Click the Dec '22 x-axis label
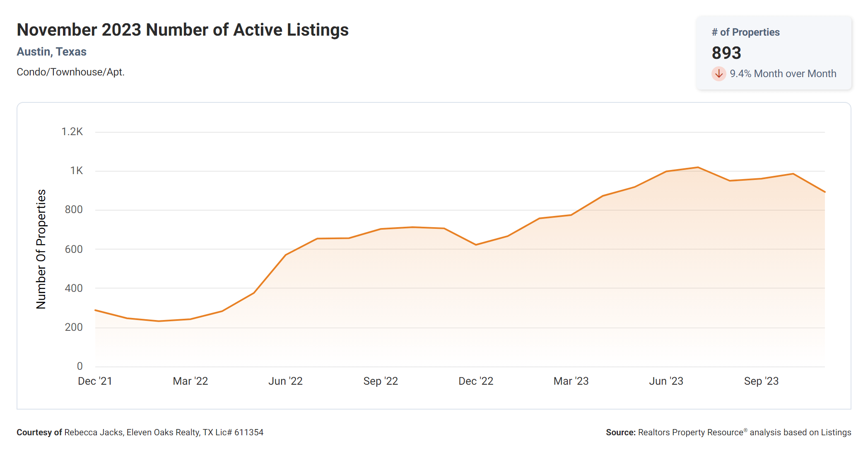The height and width of the screenshot is (456, 868). click(x=476, y=381)
